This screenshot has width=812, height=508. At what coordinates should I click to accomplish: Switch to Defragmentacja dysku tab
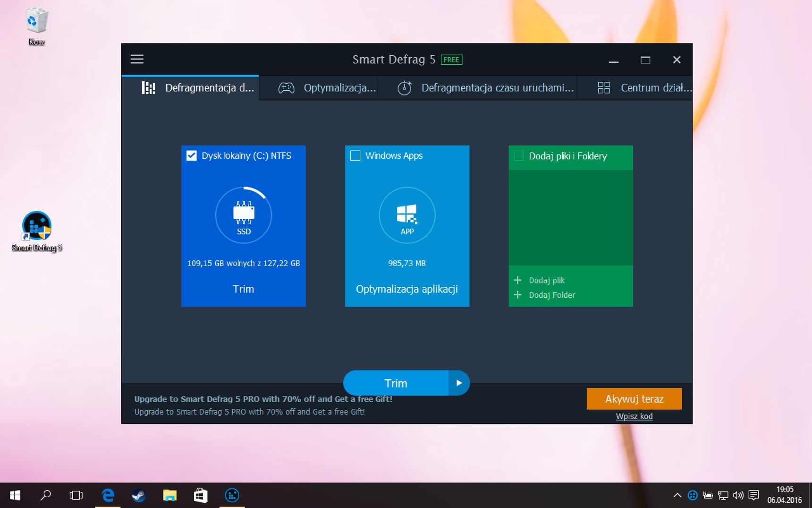[190, 88]
